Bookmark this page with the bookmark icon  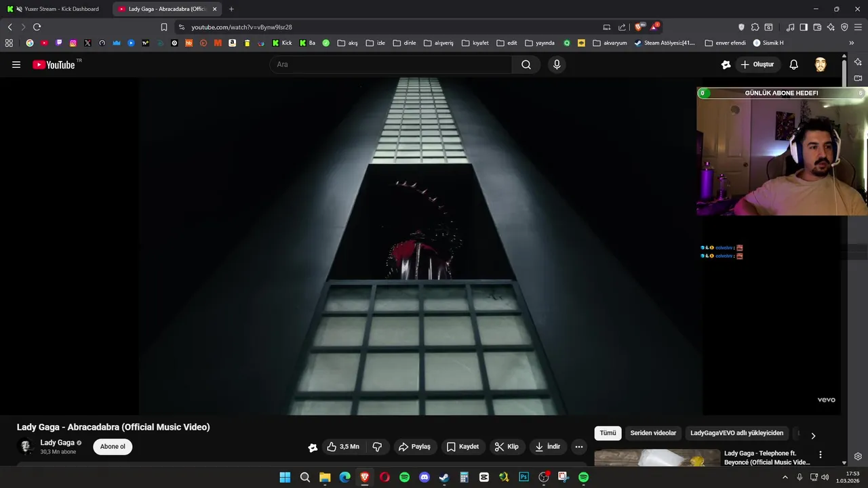164,27
